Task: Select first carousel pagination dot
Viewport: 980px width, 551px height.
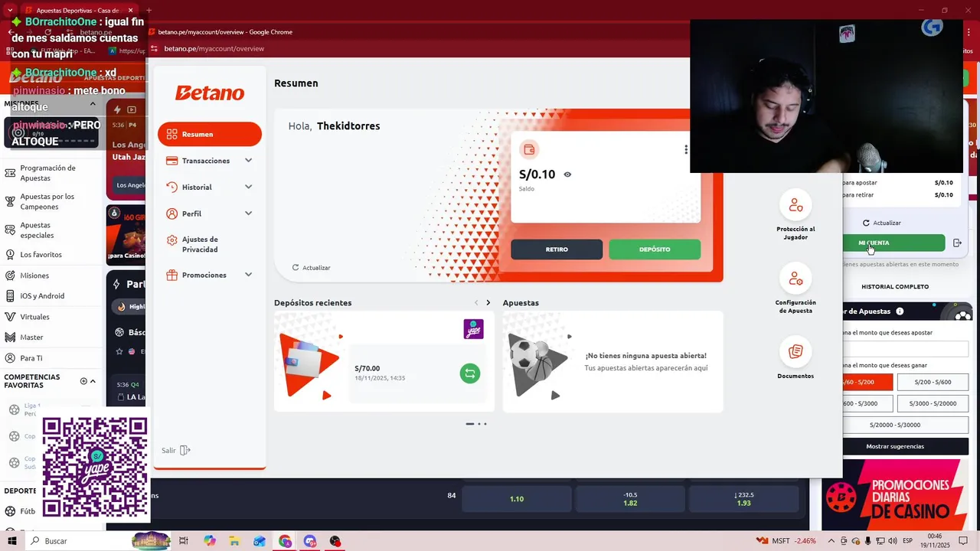Action: click(x=470, y=423)
